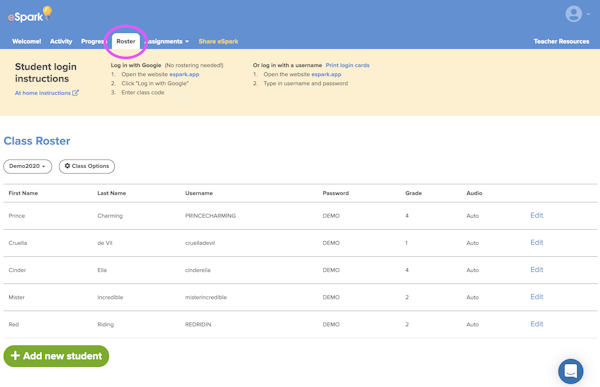
Task: Open the chat support bubble icon
Action: [571, 371]
